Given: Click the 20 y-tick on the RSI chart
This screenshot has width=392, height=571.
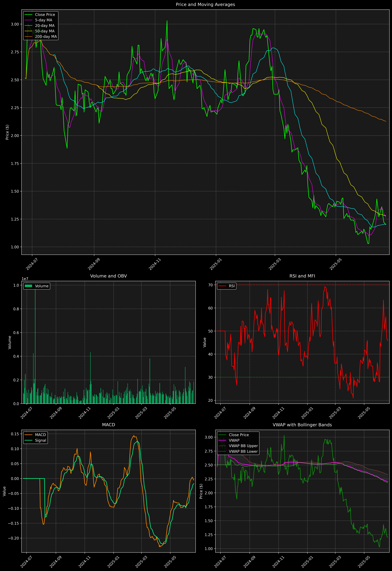Looking at the screenshot, I should point(210,400).
